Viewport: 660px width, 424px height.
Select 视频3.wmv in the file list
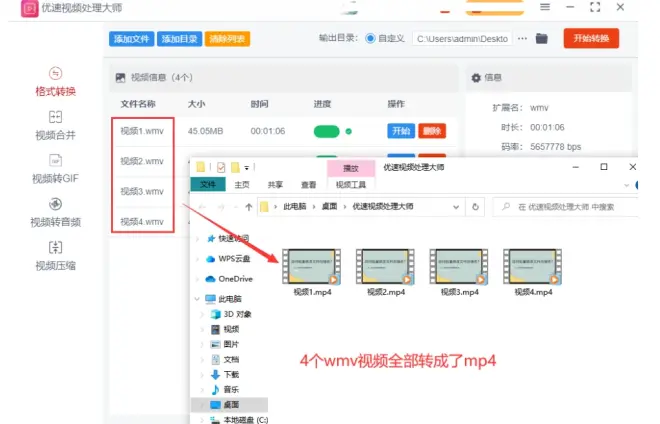pos(142,192)
